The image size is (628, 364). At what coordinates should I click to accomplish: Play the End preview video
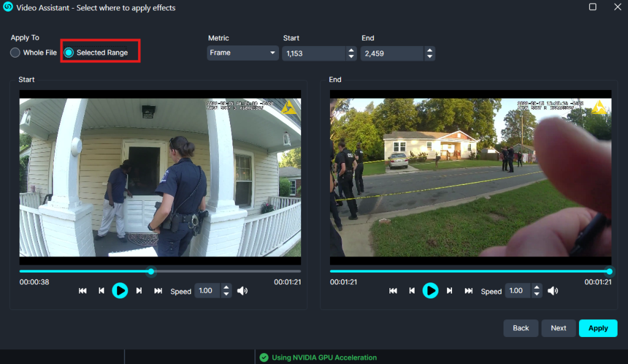(431, 290)
